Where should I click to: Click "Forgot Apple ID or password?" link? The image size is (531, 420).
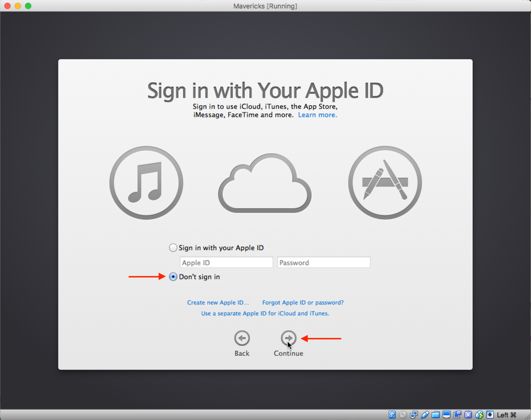pos(303,302)
